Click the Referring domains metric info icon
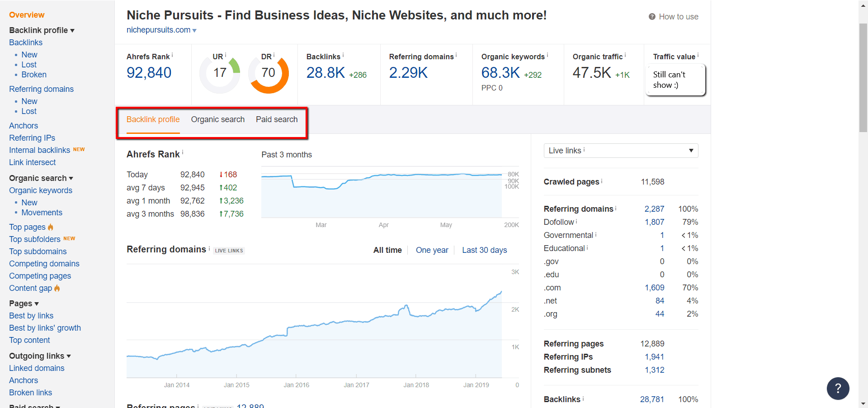Screen dimensions: 868x408 coord(456,55)
